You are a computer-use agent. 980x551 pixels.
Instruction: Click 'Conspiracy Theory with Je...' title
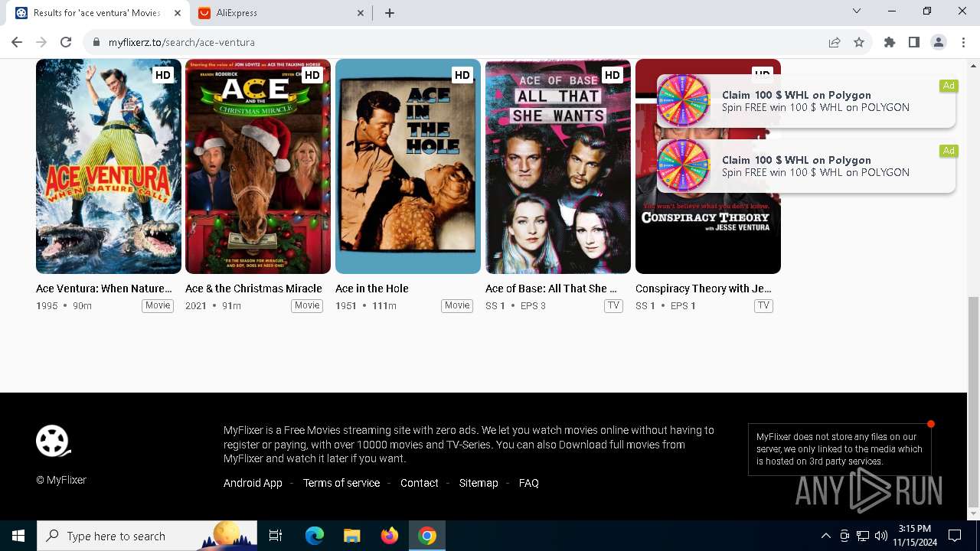click(x=704, y=289)
